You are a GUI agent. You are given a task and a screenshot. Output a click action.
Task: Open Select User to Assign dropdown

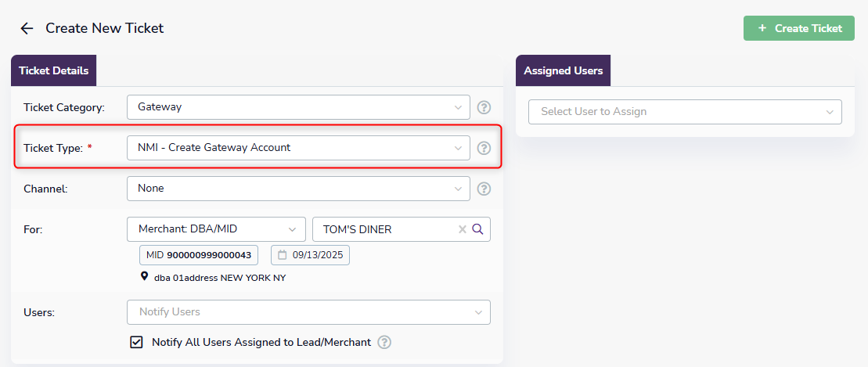tap(685, 112)
